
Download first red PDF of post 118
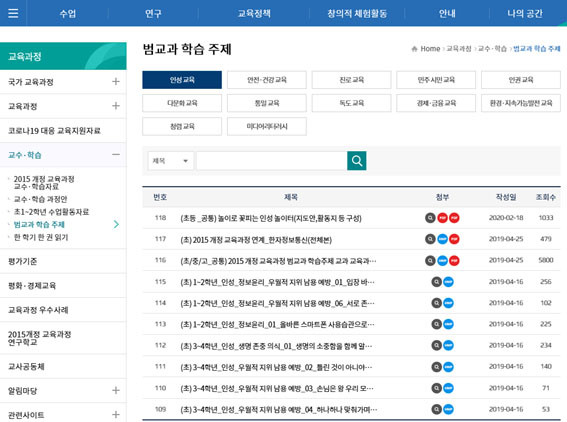click(442, 218)
